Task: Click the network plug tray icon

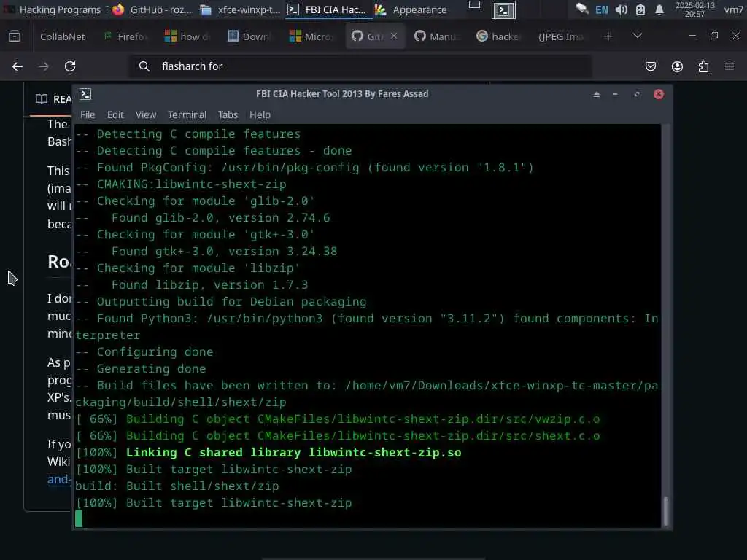Action: (x=581, y=9)
